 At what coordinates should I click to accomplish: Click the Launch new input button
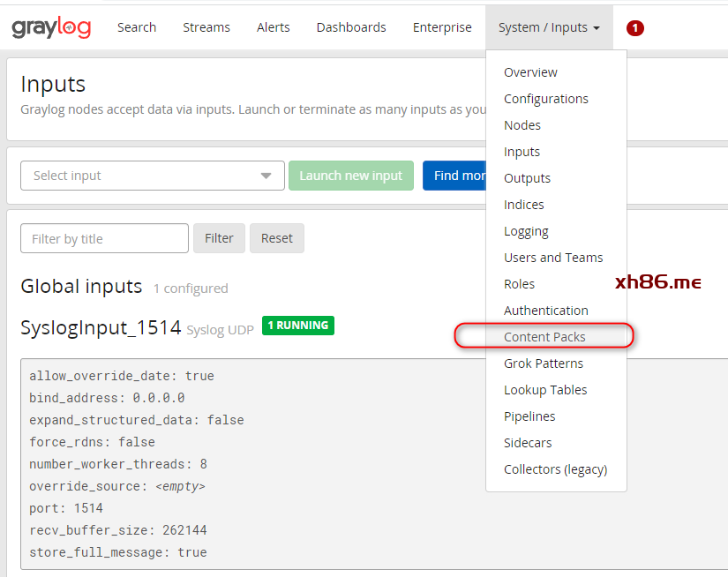pyautogui.click(x=351, y=176)
